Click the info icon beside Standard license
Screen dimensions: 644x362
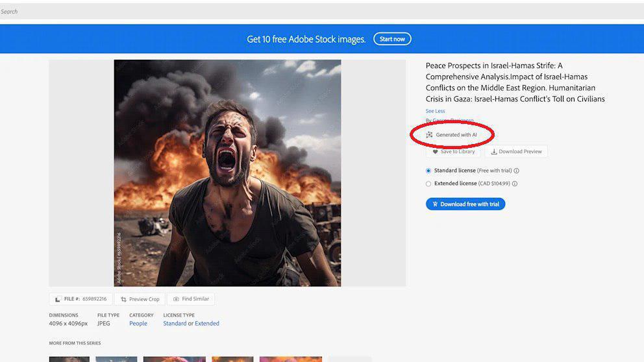tap(517, 171)
